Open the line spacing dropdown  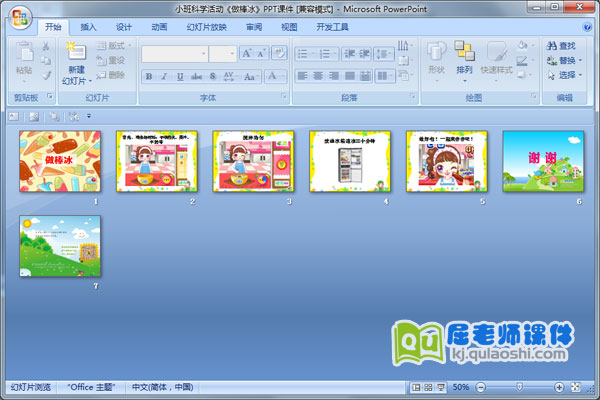384,54
